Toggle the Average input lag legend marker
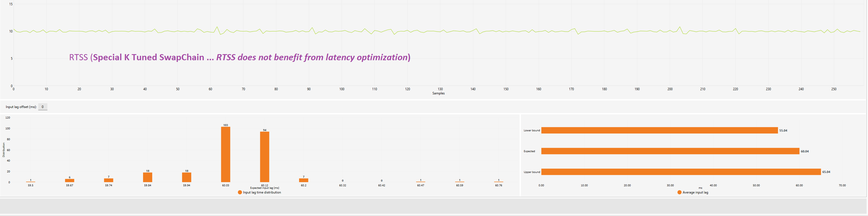Image resolution: width=868 pixels, height=216 pixels. pos(679,192)
